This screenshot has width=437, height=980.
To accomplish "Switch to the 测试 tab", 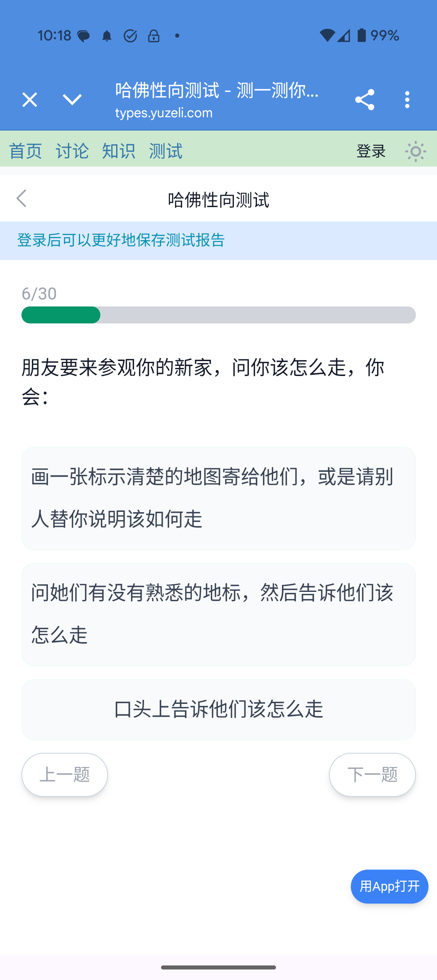I will [x=165, y=152].
